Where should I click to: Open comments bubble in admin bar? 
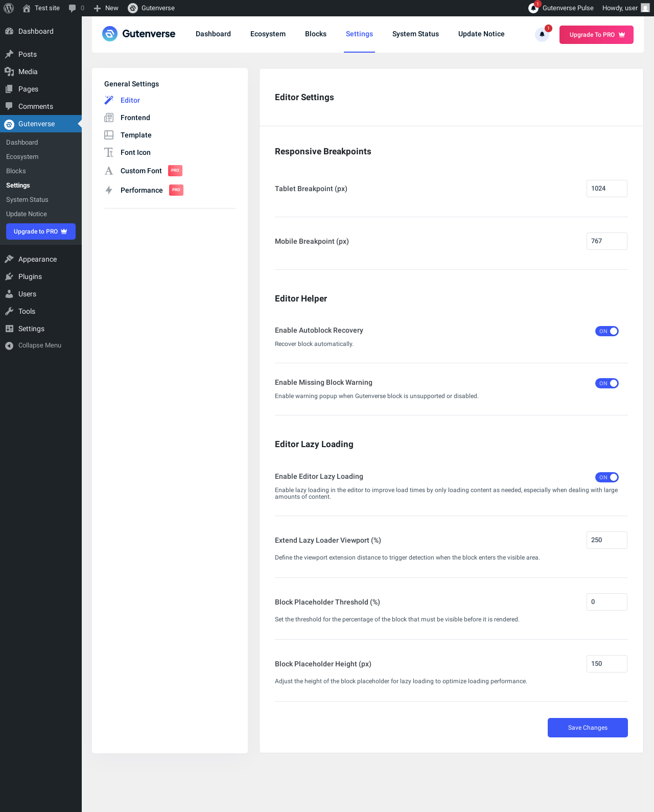(x=76, y=8)
